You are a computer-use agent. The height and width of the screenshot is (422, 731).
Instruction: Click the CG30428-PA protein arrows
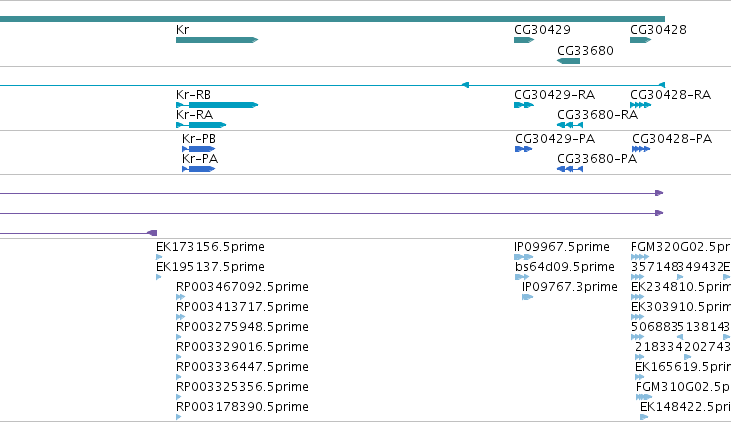point(641,149)
